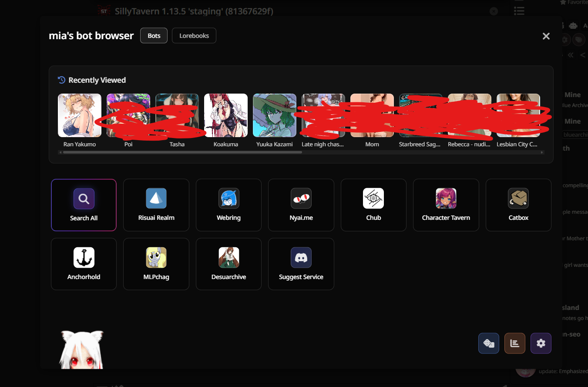Open the Koakuma thumbnail

click(226, 115)
